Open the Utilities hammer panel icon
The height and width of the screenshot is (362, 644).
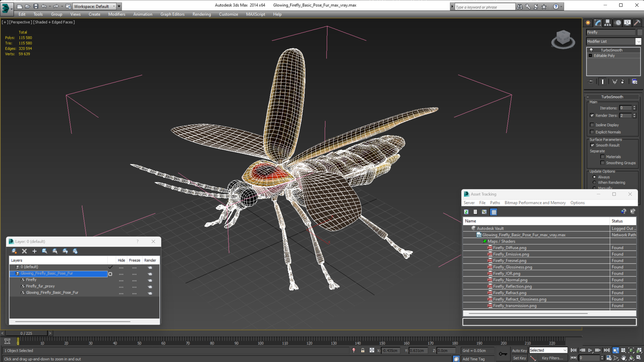point(637,23)
